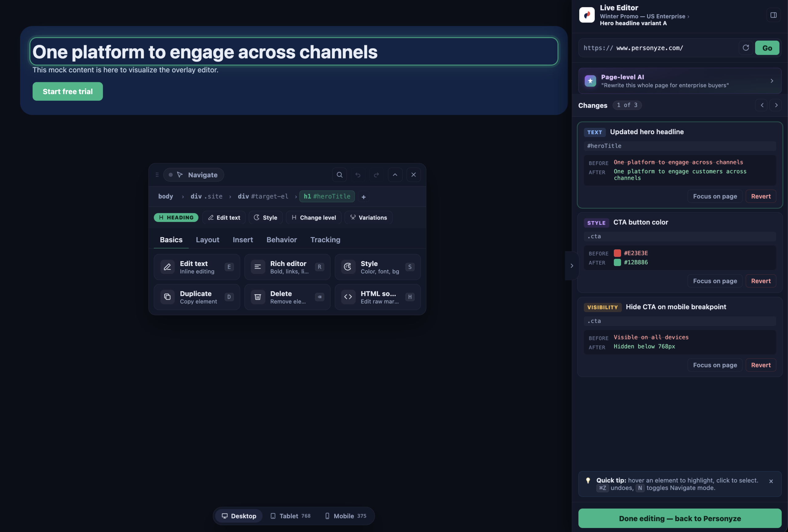Click Change level quick action
The width and height of the screenshot is (788, 532).
pyautogui.click(x=314, y=218)
